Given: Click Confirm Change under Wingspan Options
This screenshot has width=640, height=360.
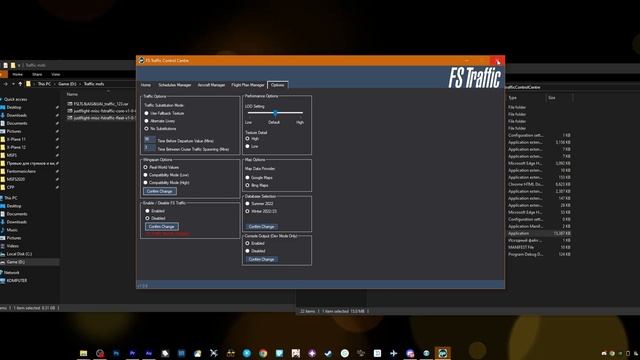Looking at the screenshot, I should pyautogui.click(x=160, y=191).
